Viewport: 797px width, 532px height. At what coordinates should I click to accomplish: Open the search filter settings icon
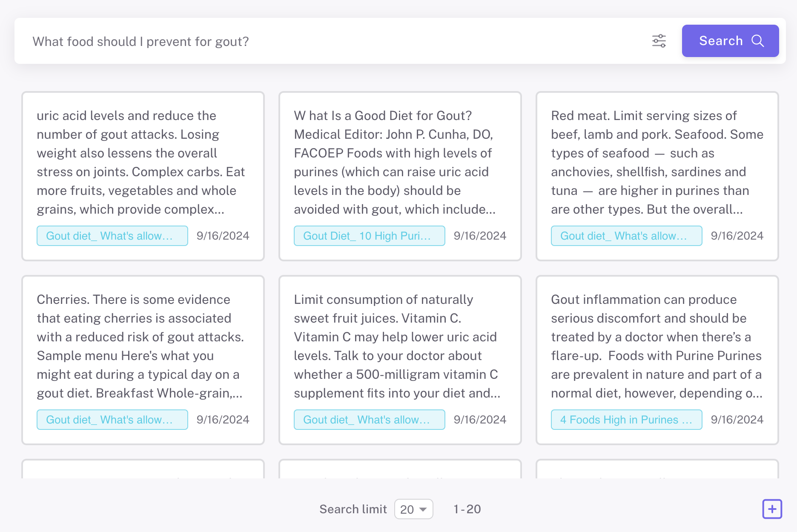tap(659, 41)
